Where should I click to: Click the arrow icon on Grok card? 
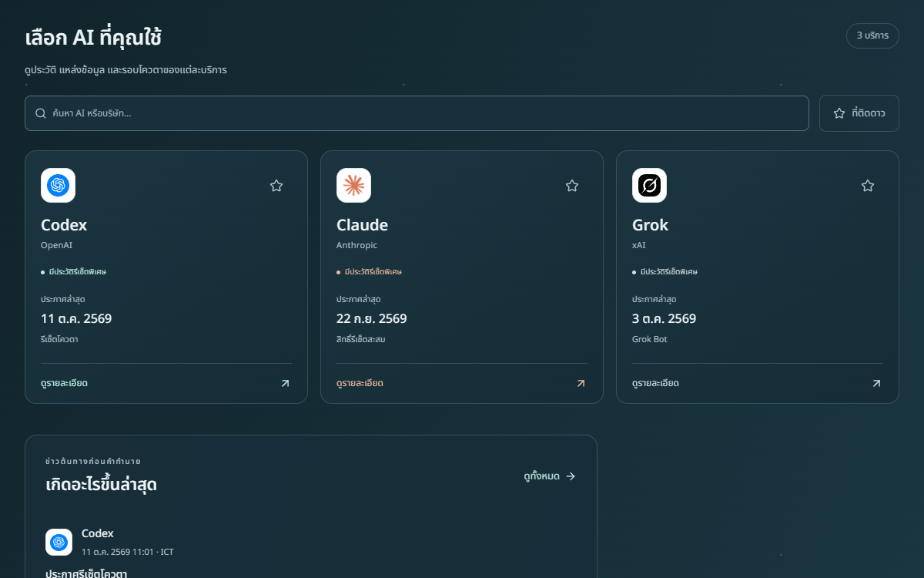[x=876, y=383]
